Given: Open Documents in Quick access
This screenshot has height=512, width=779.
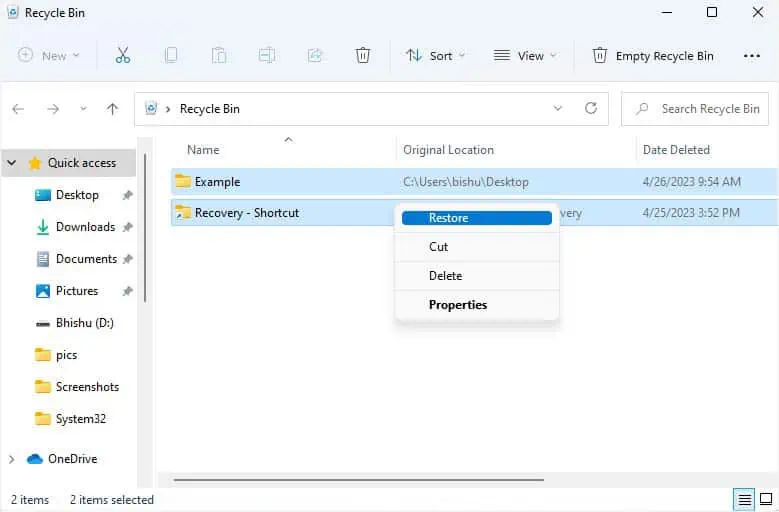Looking at the screenshot, I should click(86, 259).
